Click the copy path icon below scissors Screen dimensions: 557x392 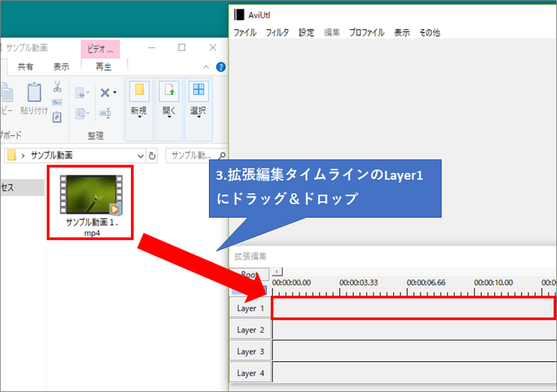click(x=57, y=102)
